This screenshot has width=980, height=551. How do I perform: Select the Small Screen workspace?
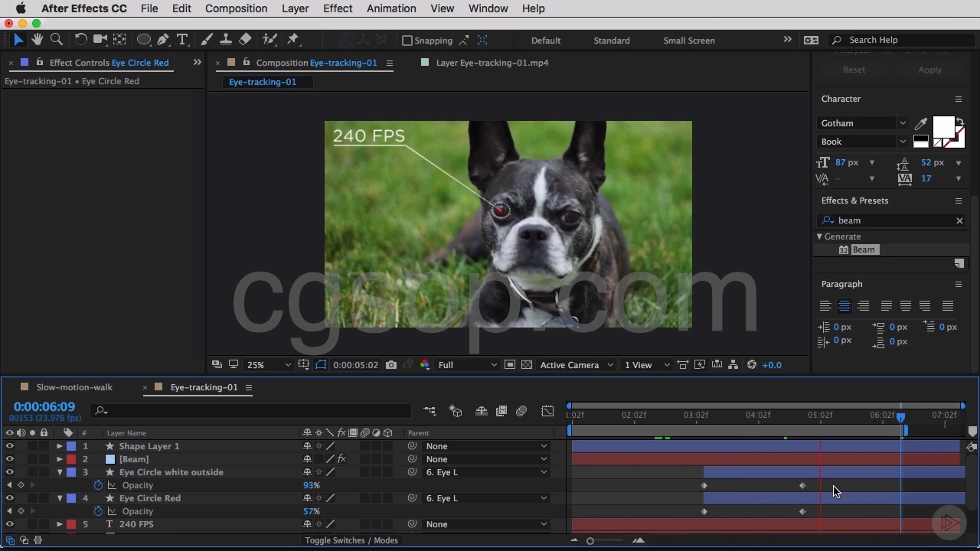coord(688,41)
